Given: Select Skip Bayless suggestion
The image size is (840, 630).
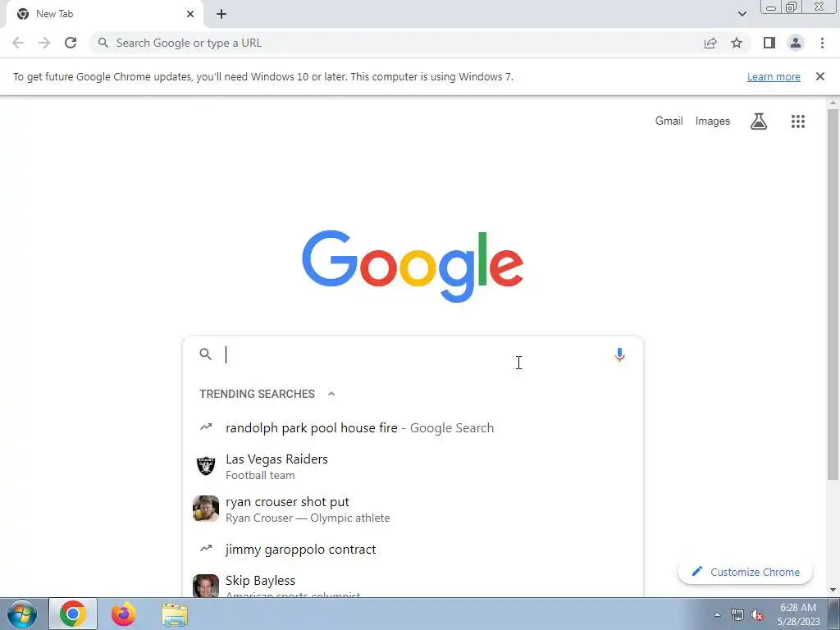Looking at the screenshot, I should pos(413,584).
